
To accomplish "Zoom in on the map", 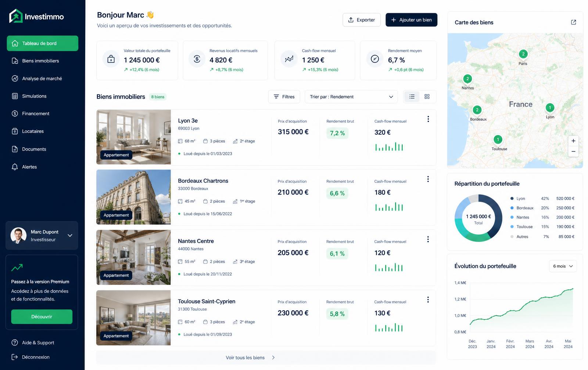I will click(x=573, y=141).
